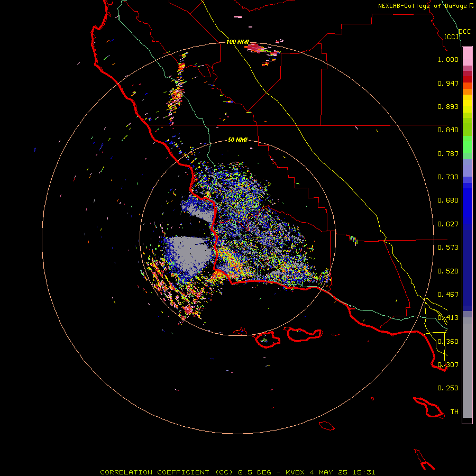The image size is (476, 476).
Task: Click the 0.893 scale value
Action: click(448, 106)
